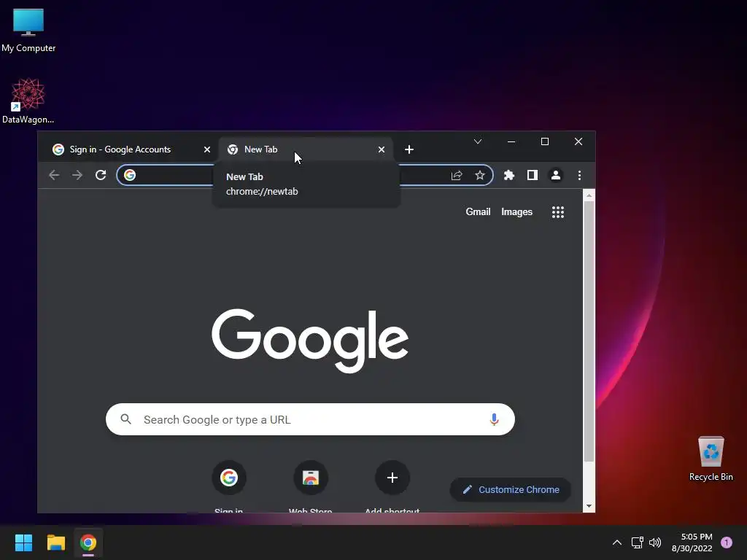Share this page using the share icon
Screen dimensions: 747x560
click(457, 175)
